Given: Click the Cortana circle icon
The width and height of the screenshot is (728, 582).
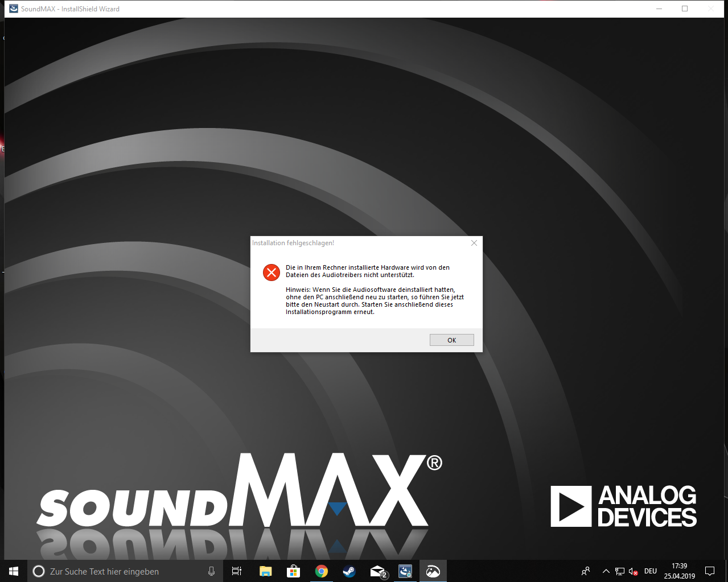Looking at the screenshot, I should (x=39, y=571).
